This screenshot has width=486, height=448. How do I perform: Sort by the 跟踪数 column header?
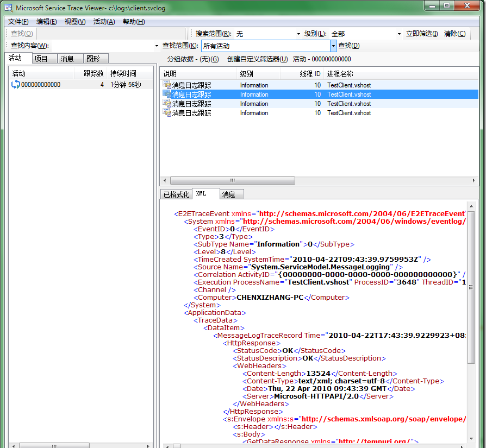90,73
